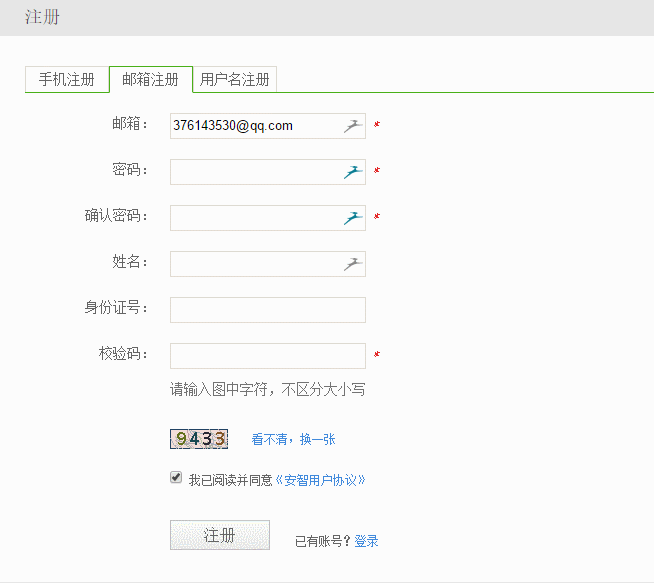Open the 用户名注册 tab

click(235, 80)
